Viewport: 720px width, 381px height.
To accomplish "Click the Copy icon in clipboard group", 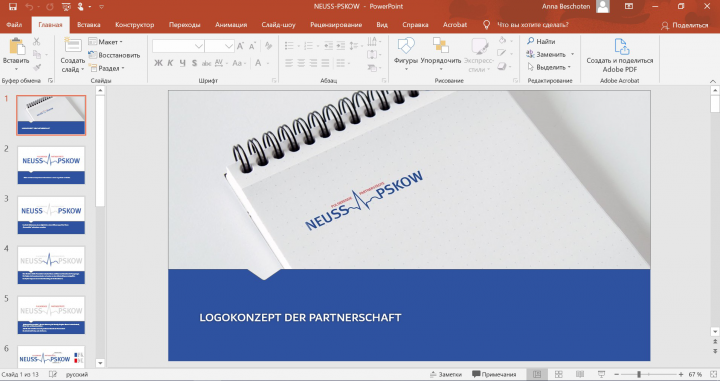I will point(36,55).
